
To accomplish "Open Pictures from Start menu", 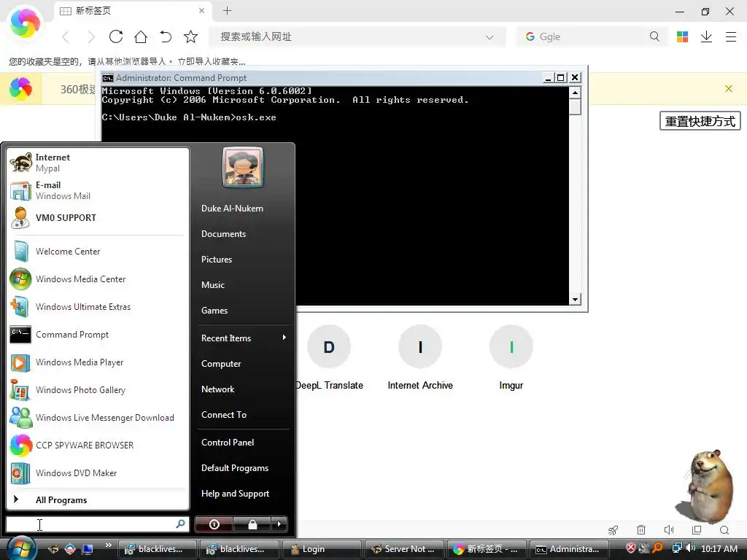I will 216,260.
